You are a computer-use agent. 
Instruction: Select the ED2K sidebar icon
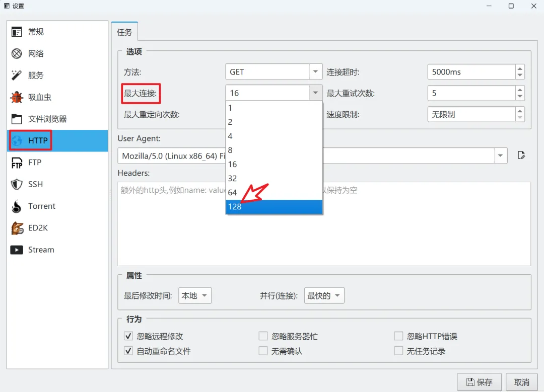click(x=37, y=227)
